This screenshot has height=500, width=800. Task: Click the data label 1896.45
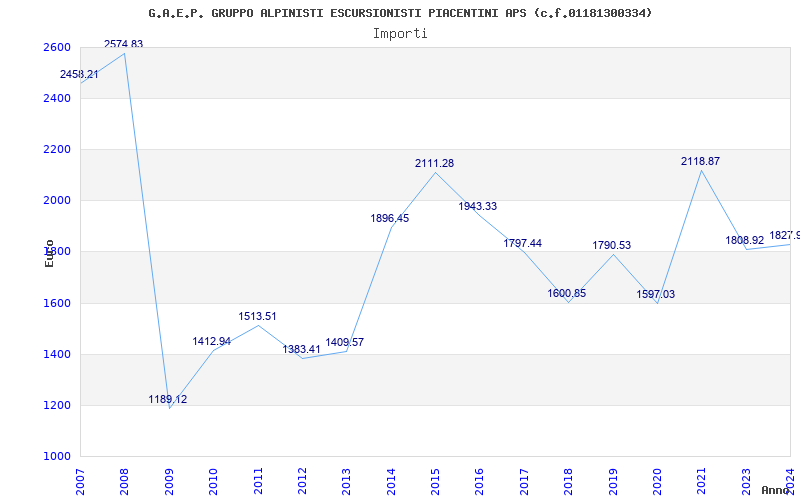390,218
